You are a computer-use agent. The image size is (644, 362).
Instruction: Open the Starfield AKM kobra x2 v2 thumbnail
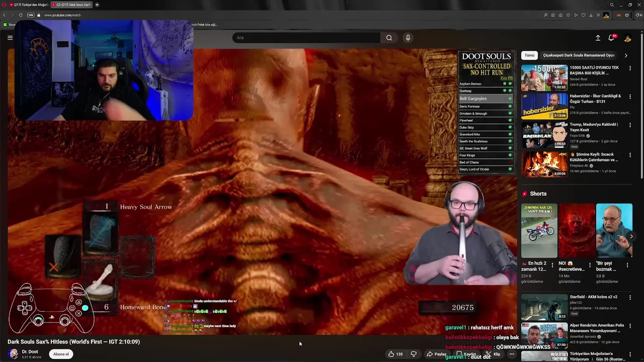[544, 307]
